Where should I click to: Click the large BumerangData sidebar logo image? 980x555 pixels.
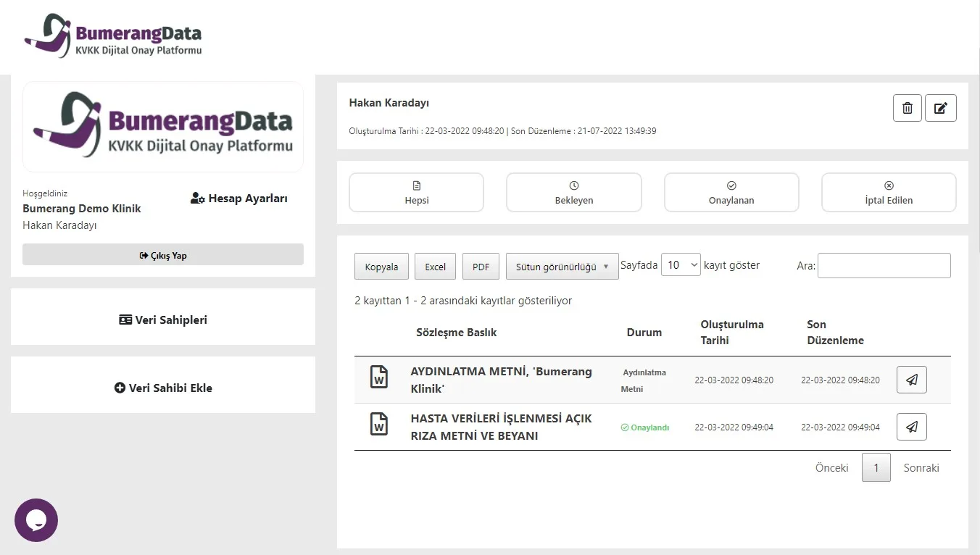(x=163, y=127)
